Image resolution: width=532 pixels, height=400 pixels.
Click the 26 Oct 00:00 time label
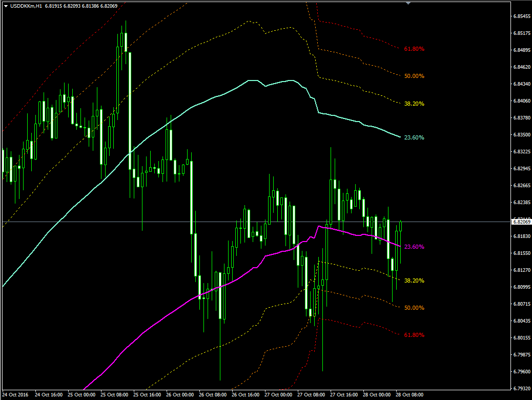click(180, 394)
